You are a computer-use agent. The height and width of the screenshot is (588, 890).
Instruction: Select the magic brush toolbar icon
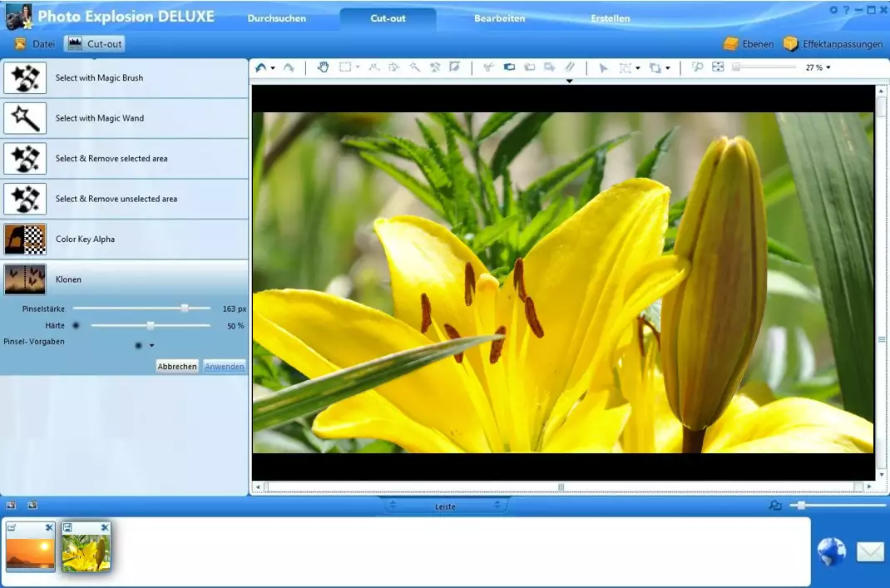tap(435, 67)
